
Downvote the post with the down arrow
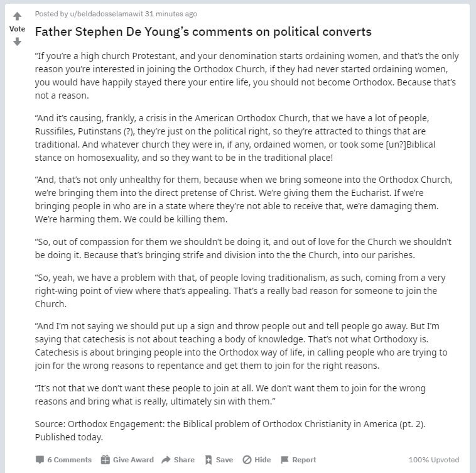coord(18,41)
